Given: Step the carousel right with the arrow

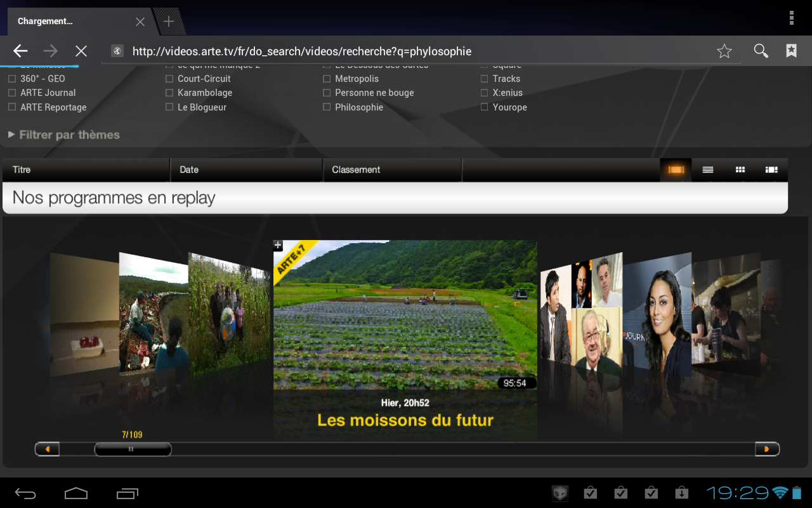Looking at the screenshot, I should point(767,449).
